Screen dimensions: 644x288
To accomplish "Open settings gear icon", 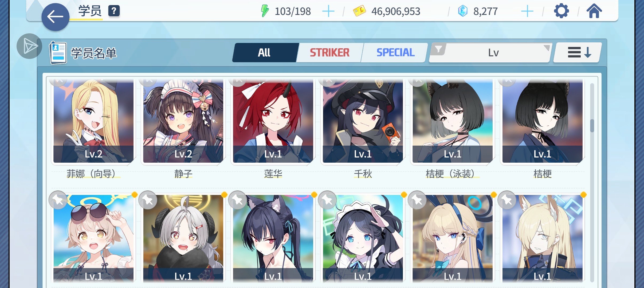I will point(561,11).
